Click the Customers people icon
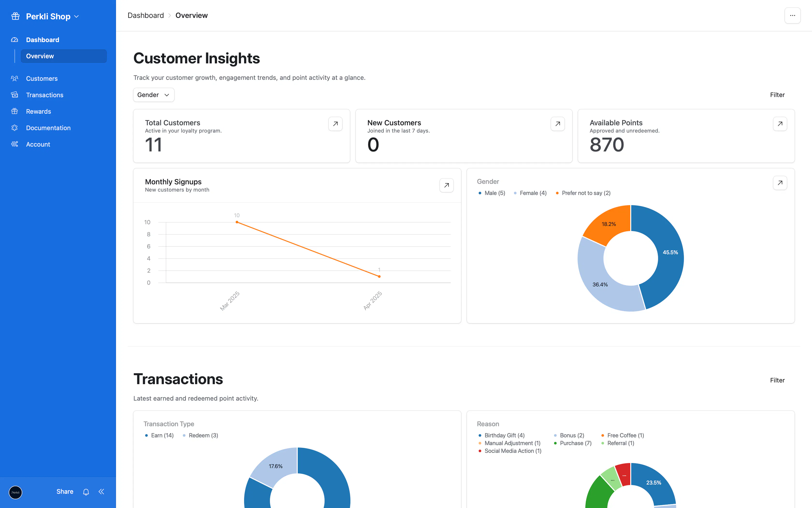Screen dimensions: 812x508 click(14, 78)
